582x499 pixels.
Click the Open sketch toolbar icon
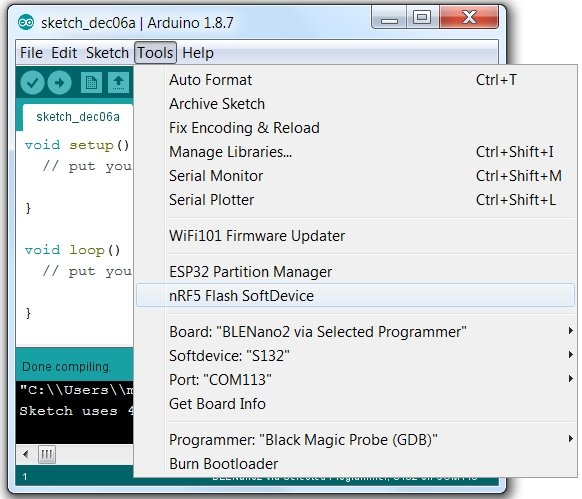(118, 82)
